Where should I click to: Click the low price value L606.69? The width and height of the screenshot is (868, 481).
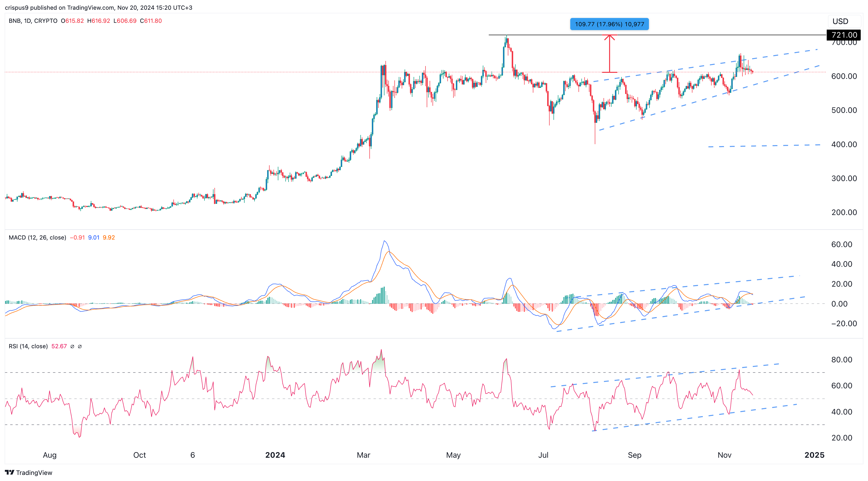click(125, 21)
